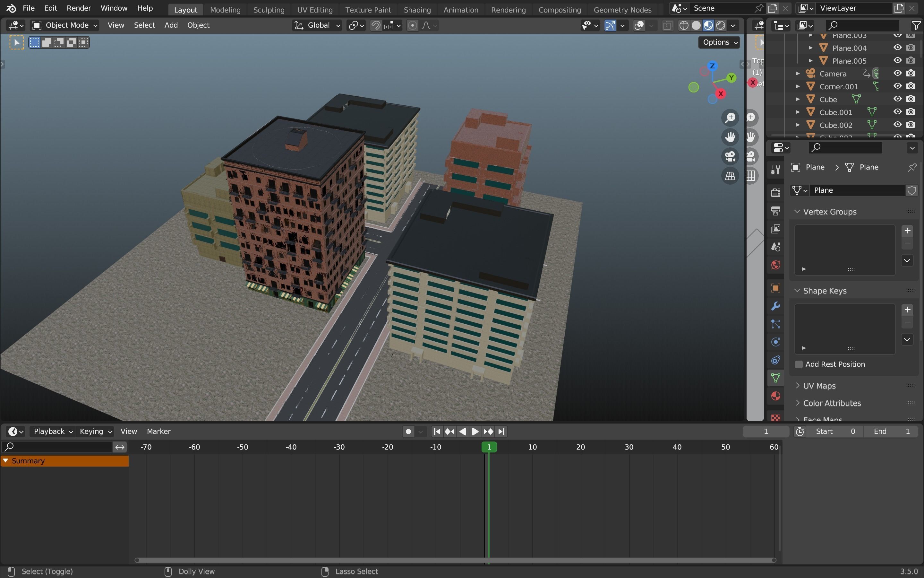Open the Output properties tab
Image resolution: width=924 pixels, height=578 pixels.
point(775,211)
